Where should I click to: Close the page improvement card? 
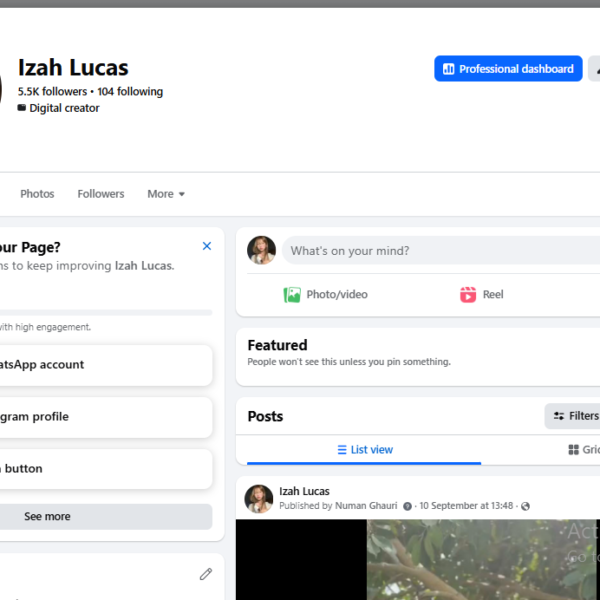[207, 246]
